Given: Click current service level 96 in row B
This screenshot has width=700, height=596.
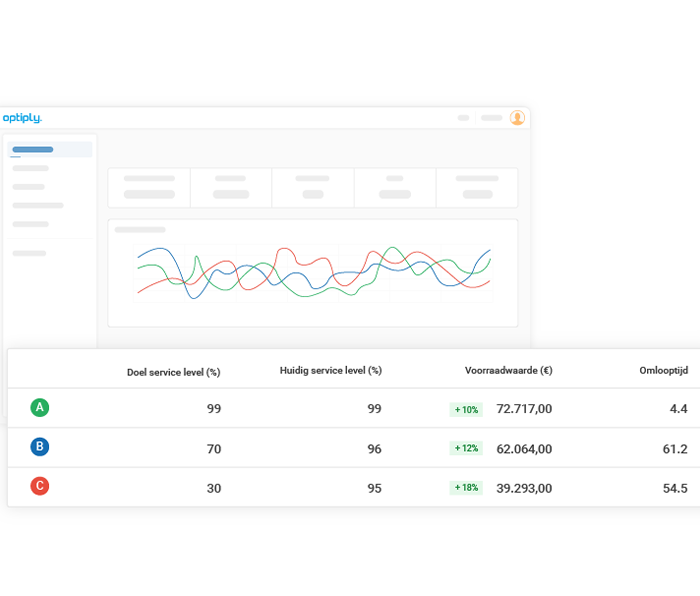Looking at the screenshot, I should [x=375, y=449].
